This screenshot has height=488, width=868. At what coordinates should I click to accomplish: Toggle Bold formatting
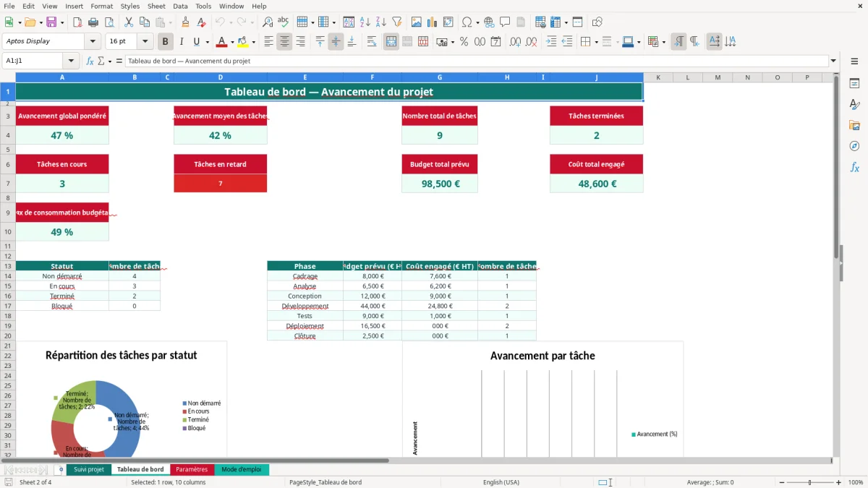(x=166, y=41)
